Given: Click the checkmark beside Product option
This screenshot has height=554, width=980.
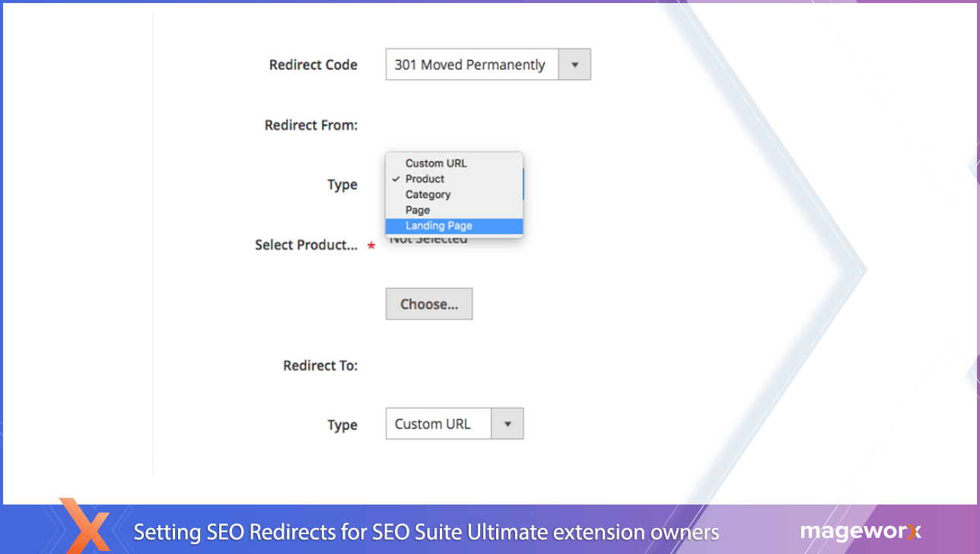Looking at the screenshot, I should 396,179.
